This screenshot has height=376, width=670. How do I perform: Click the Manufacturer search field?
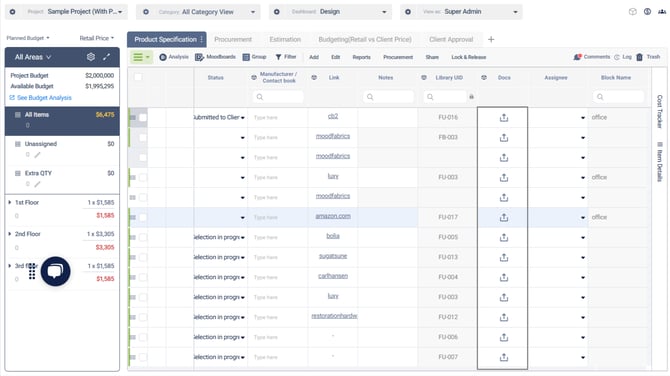(278, 97)
